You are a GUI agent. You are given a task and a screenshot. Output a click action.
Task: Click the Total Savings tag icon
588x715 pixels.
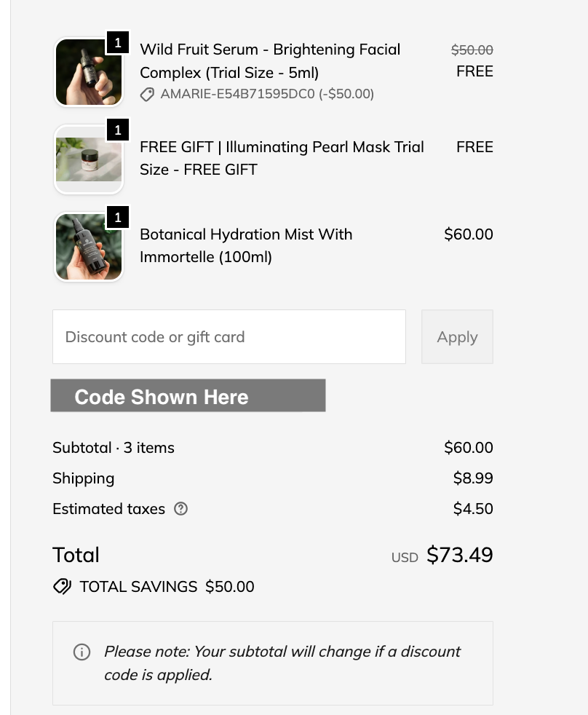(x=62, y=587)
